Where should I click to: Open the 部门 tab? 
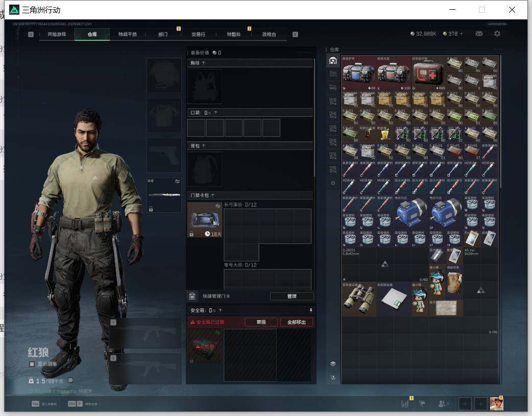coord(163,34)
